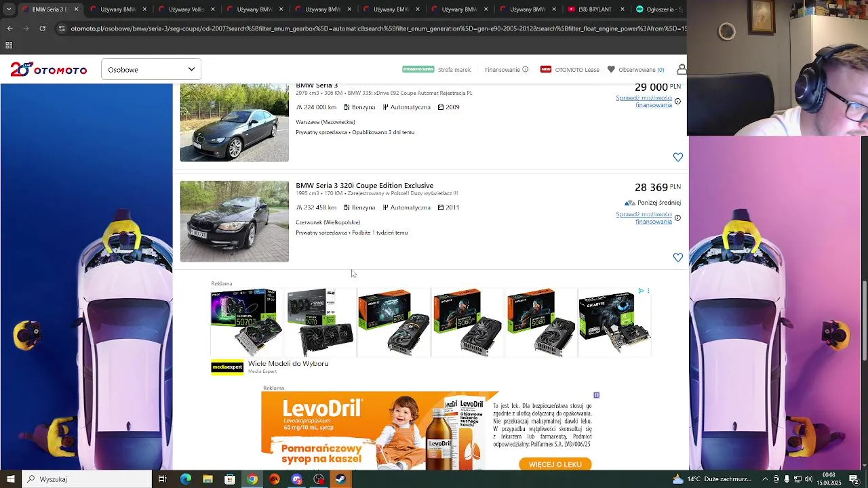Open the user account icon
The height and width of the screenshot is (488, 868).
coord(682,69)
